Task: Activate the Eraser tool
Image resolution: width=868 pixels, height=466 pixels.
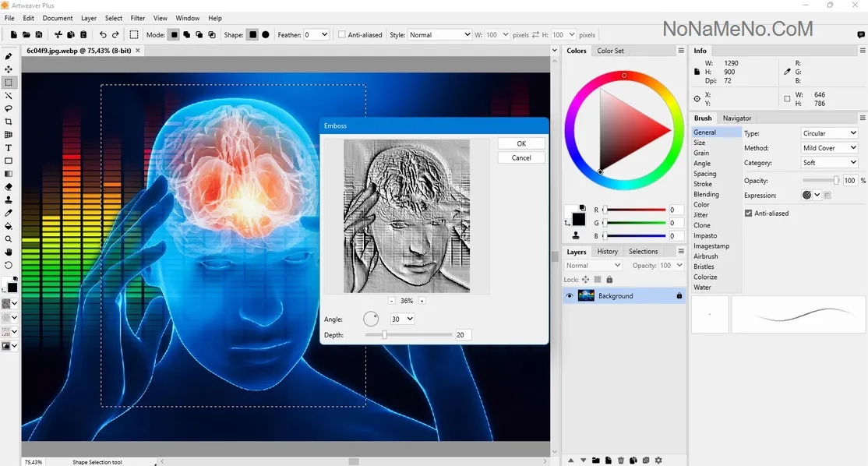Action: [9, 187]
